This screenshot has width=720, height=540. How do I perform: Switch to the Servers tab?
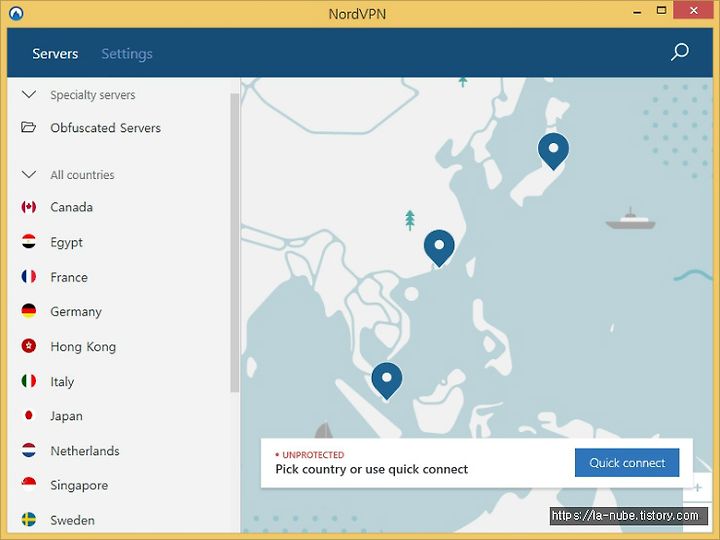click(55, 54)
